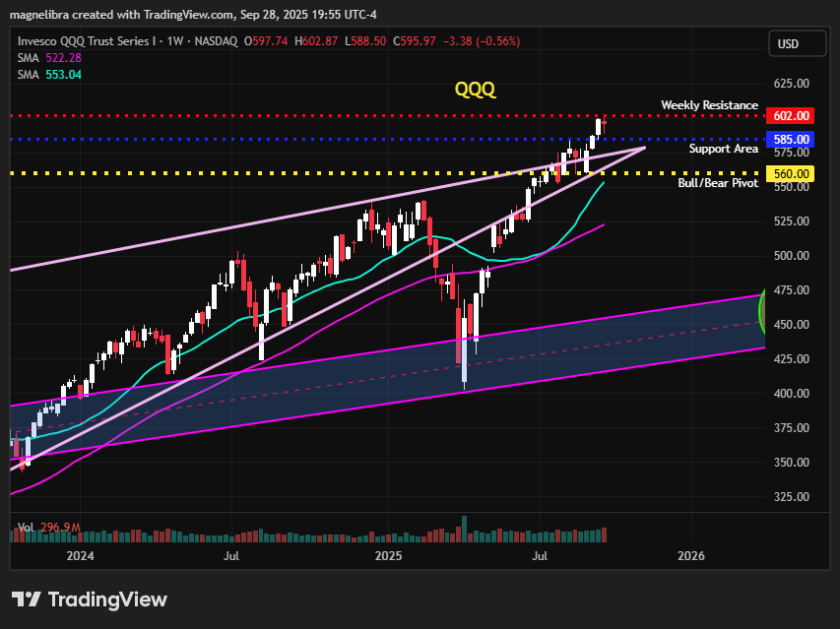Click the L588.50 low value
This screenshot has width=840, height=629.
tap(365, 41)
